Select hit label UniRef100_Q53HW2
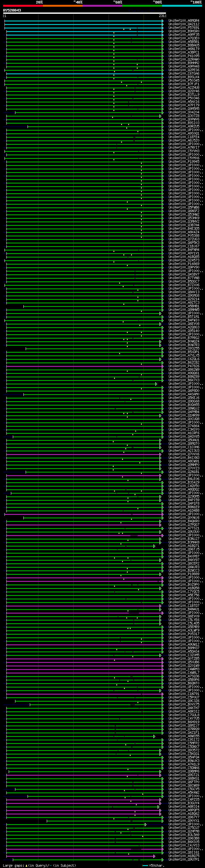205x868 pixels. click(x=184, y=215)
